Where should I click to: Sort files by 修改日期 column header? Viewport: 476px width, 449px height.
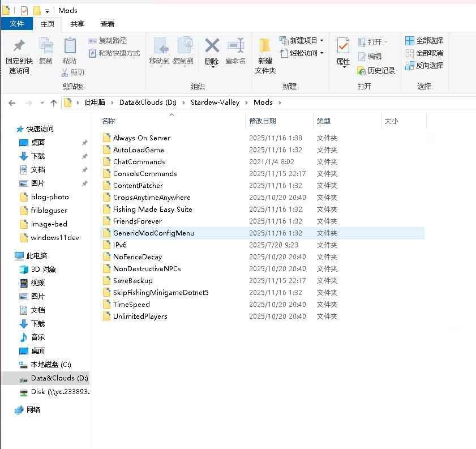(263, 121)
